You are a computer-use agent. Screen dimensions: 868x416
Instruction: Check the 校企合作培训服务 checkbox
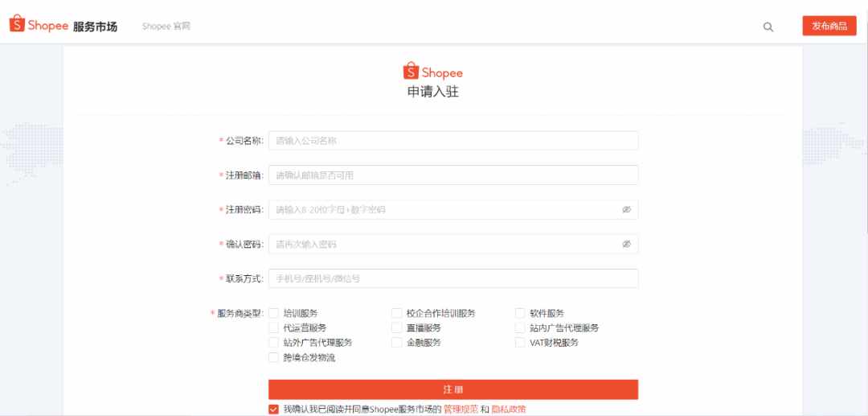click(x=396, y=313)
